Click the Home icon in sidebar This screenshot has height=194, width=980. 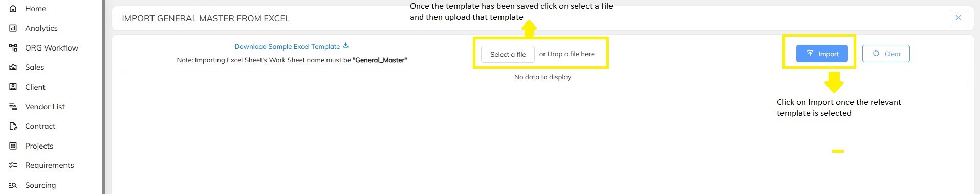(x=13, y=9)
